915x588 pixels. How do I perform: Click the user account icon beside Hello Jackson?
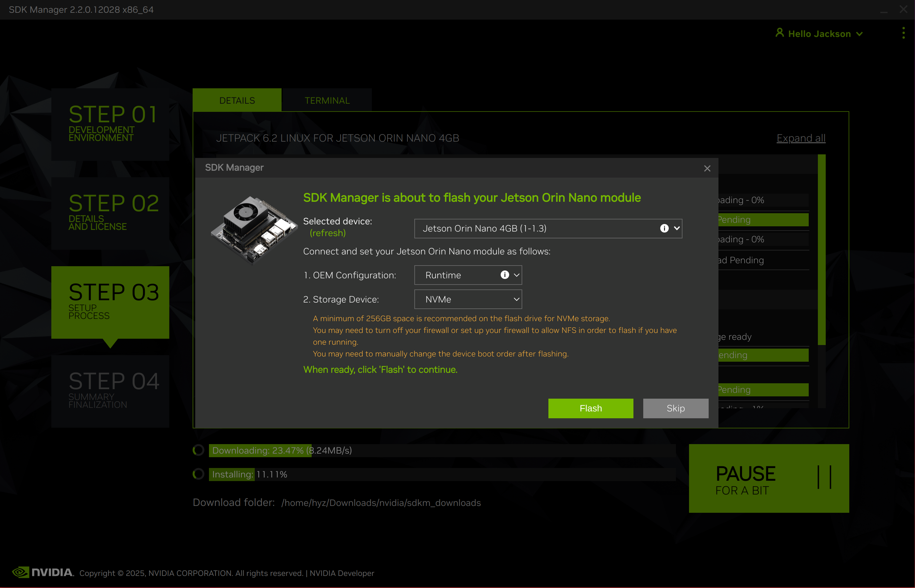tap(780, 33)
